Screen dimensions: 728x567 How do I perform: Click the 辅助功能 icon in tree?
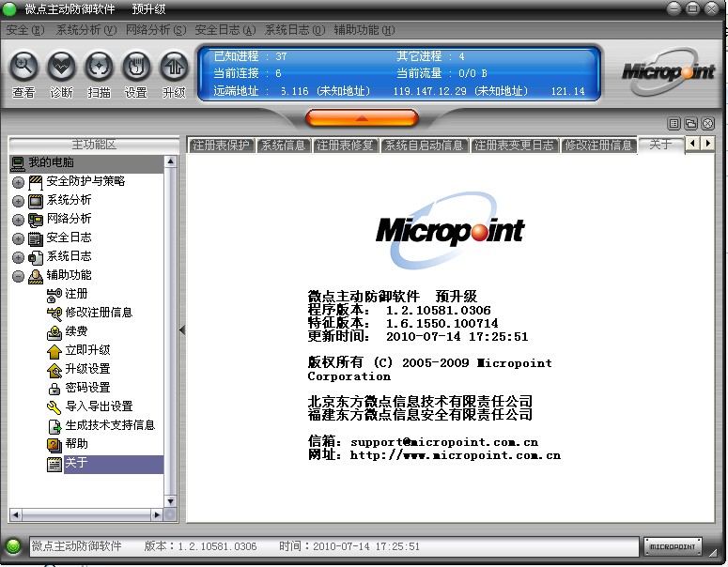[36, 276]
